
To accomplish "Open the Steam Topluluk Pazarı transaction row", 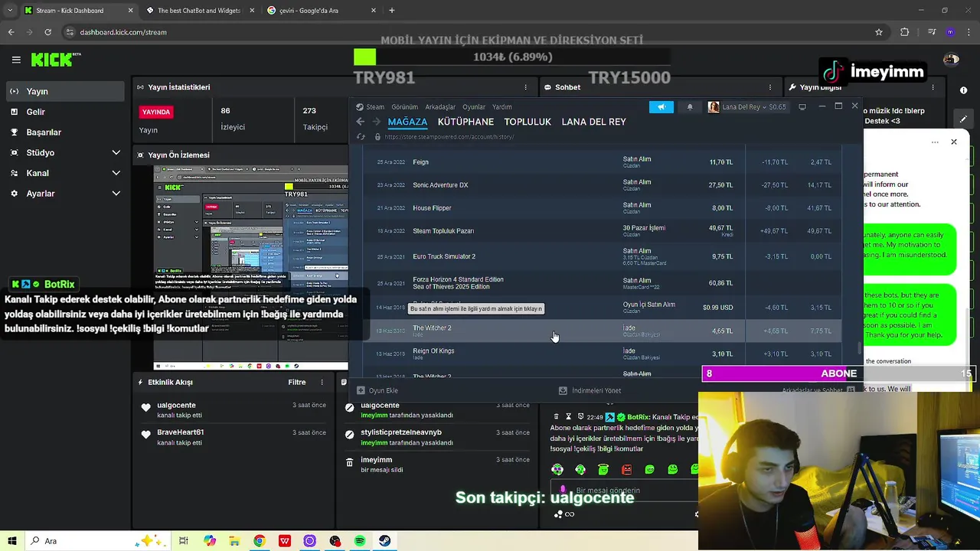I will pos(603,231).
